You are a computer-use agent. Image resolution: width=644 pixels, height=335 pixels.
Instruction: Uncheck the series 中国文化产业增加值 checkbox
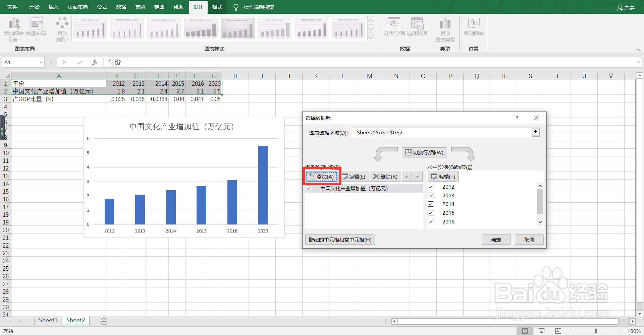point(309,188)
